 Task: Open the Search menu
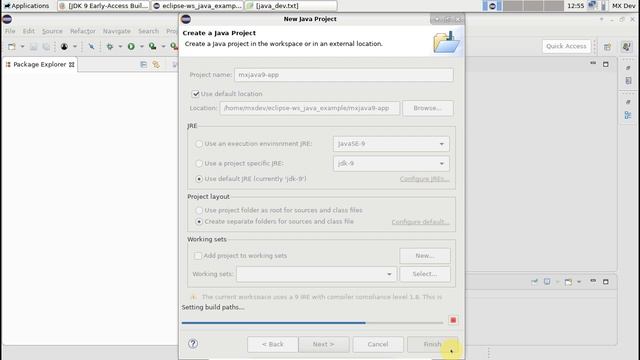149,31
